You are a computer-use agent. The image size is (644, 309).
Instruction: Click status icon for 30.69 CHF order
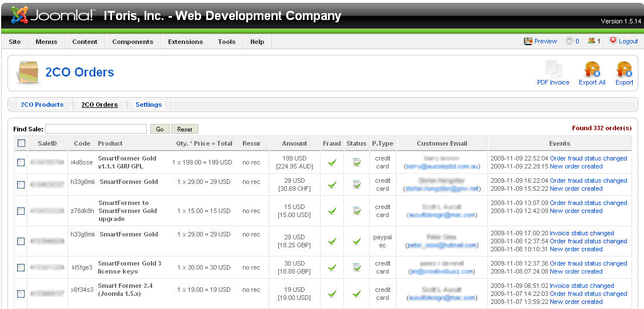[357, 184]
